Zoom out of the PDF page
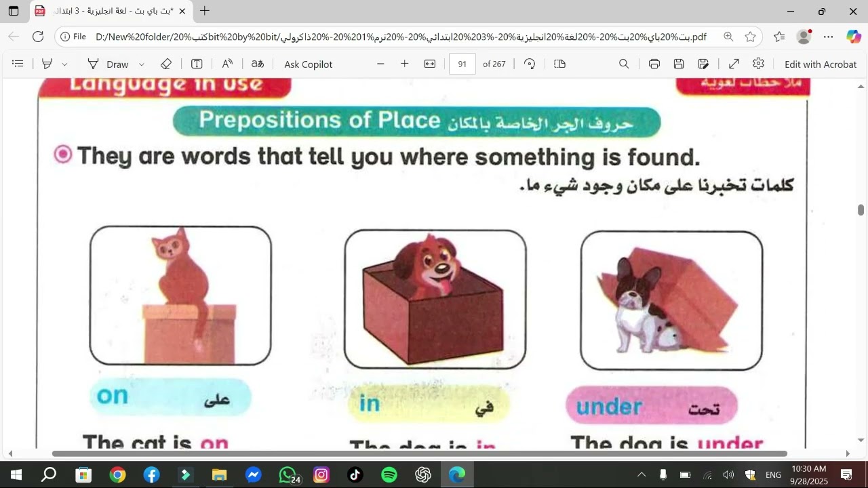 (x=380, y=64)
